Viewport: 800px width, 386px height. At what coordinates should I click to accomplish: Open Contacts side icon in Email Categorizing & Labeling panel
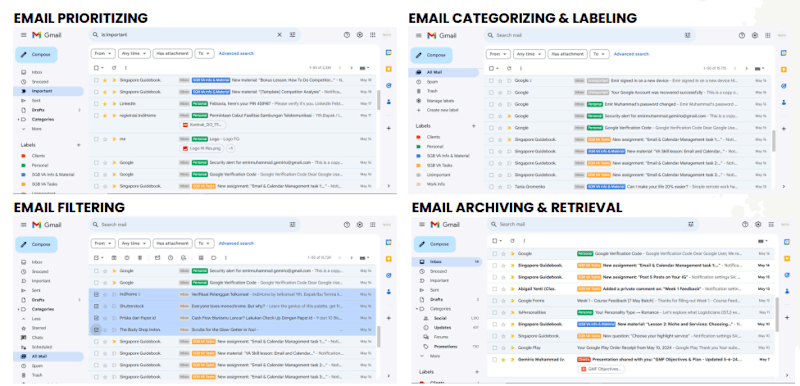[x=784, y=102]
